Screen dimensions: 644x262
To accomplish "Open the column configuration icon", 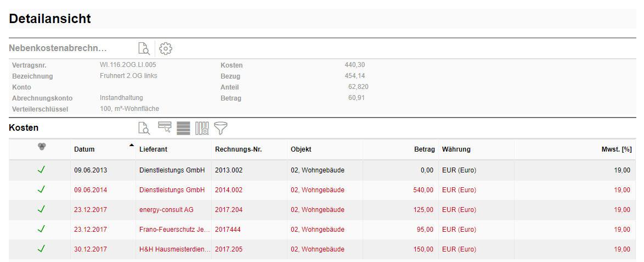I will [202, 128].
